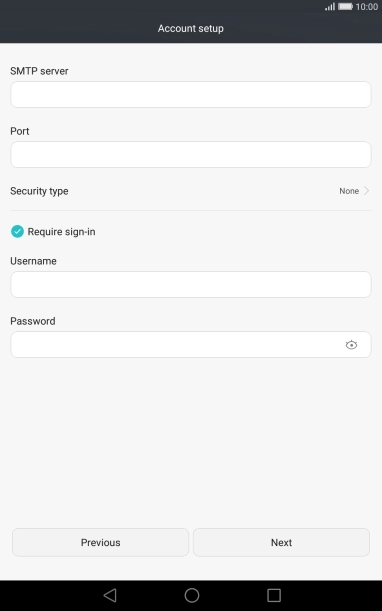Focus the Port input field
382x611 pixels.
191,154
